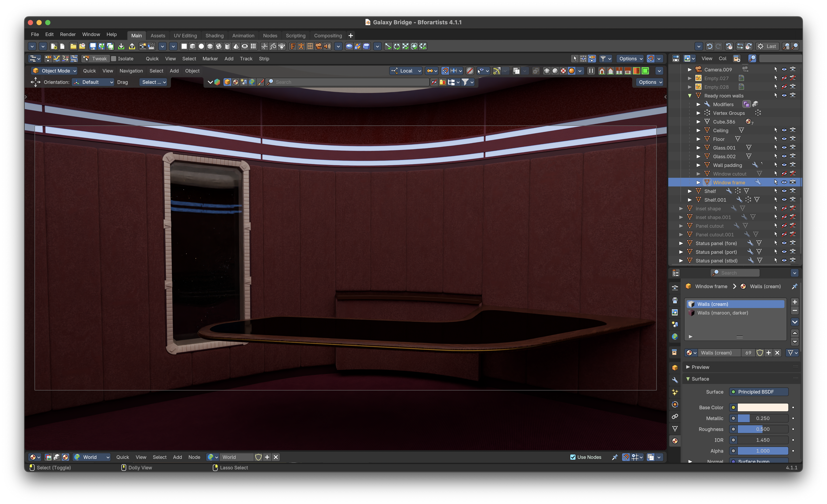This screenshot has width=827, height=504.
Task: Open the Render menu
Action: [68, 35]
